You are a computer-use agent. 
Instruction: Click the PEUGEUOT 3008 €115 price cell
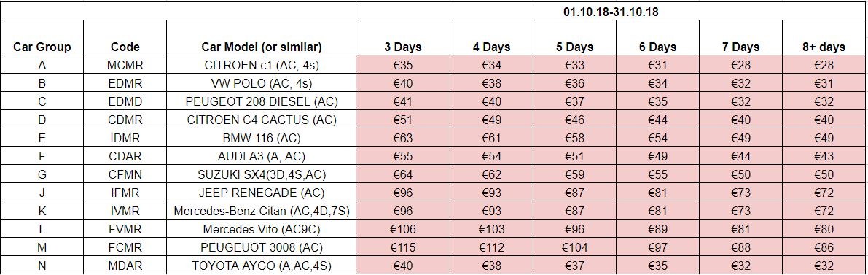(x=403, y=248)
